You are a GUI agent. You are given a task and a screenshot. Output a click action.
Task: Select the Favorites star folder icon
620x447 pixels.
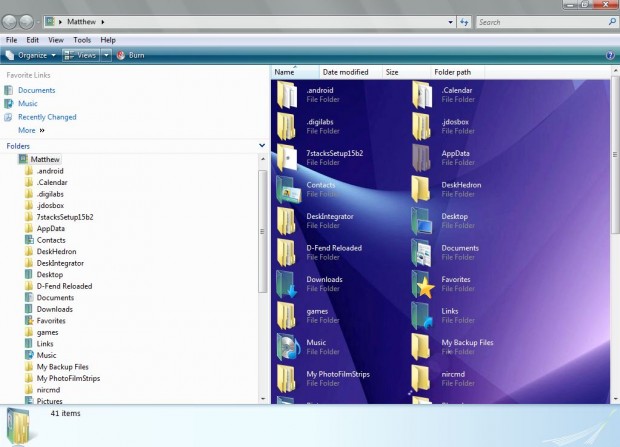(x=423, y=284)
